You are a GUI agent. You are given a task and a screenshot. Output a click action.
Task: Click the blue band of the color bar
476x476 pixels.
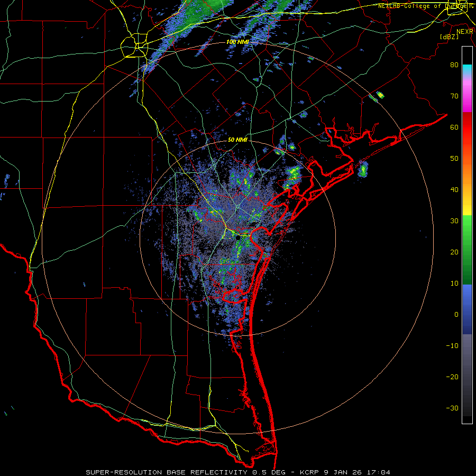467,309
